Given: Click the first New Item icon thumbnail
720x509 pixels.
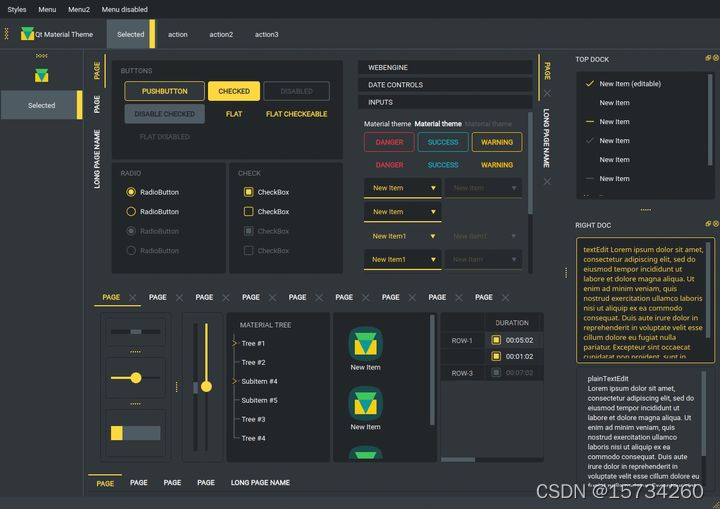Looking at the screenshot, I should (x=366, y=344).
